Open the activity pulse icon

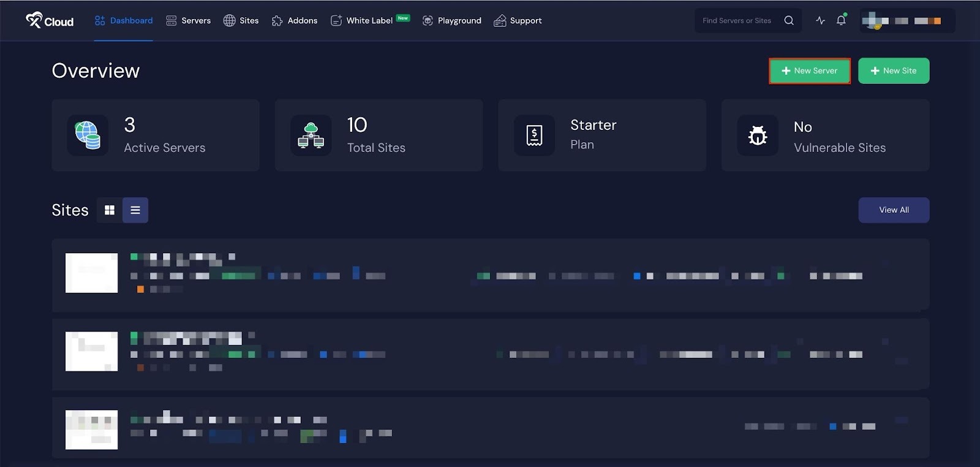point(820,21)
